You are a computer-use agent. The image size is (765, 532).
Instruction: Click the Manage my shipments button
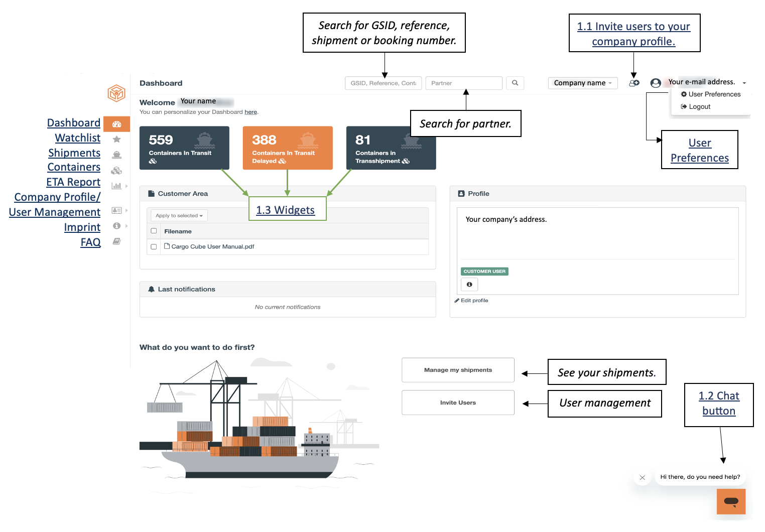458,370
